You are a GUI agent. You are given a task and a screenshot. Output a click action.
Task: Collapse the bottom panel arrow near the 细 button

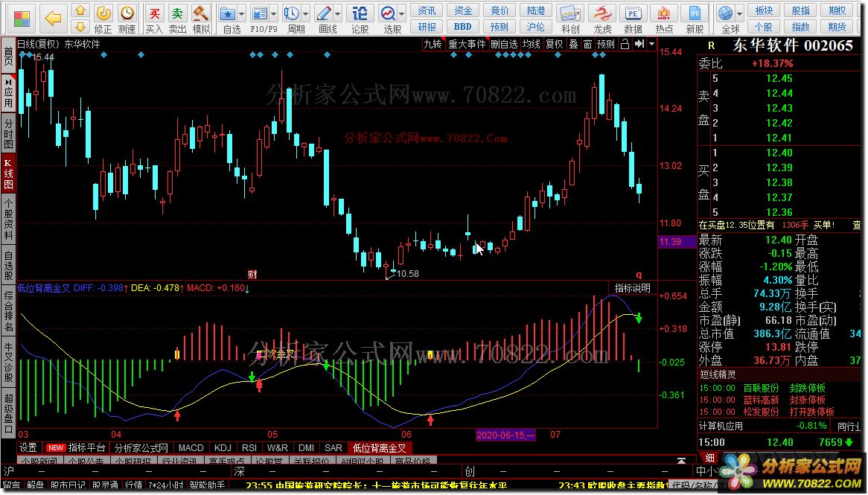point(681,460)
